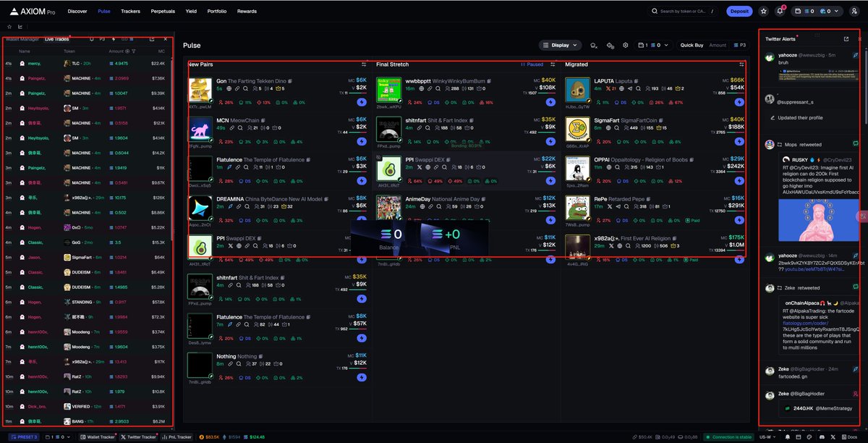Screen dimensions: 868x443
Task: Open the notifications bell
Action: (x=780, y=12)
